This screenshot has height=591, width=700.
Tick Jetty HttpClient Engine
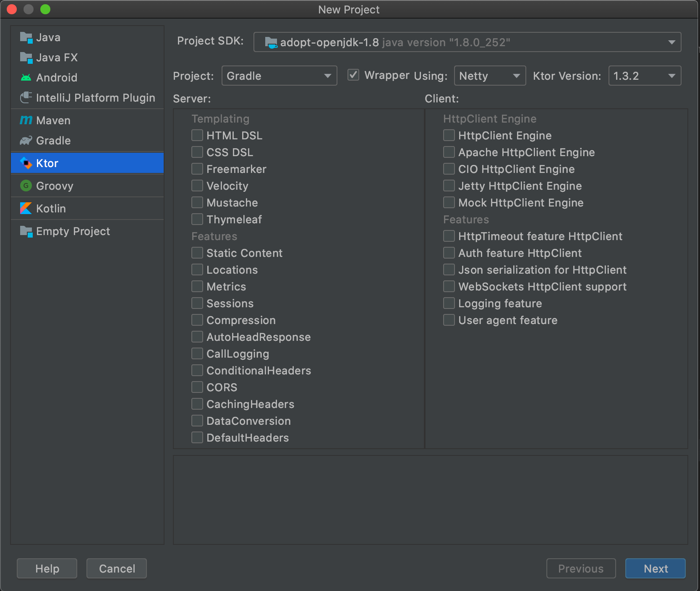[x=449, y=186]
